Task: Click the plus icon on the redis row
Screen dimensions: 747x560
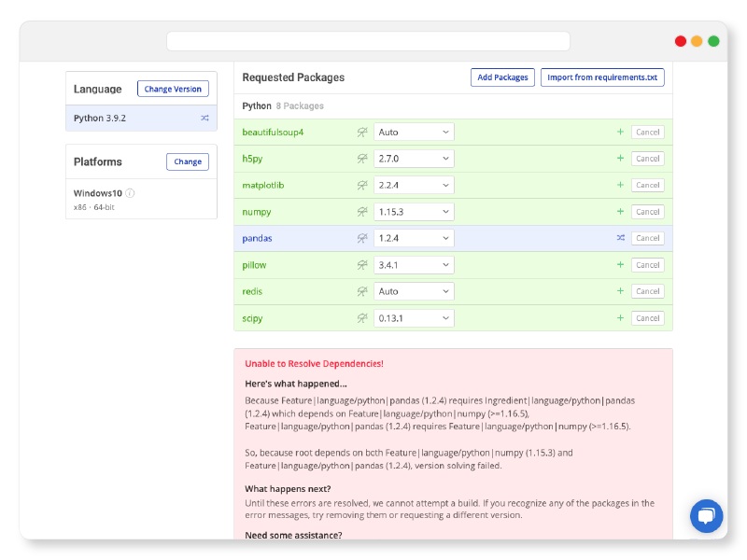Action: click(619, 290)
